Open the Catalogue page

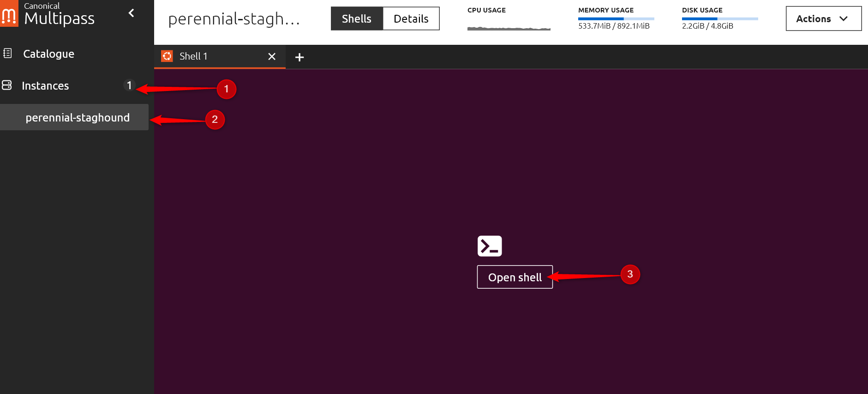[x=48, y=54]
